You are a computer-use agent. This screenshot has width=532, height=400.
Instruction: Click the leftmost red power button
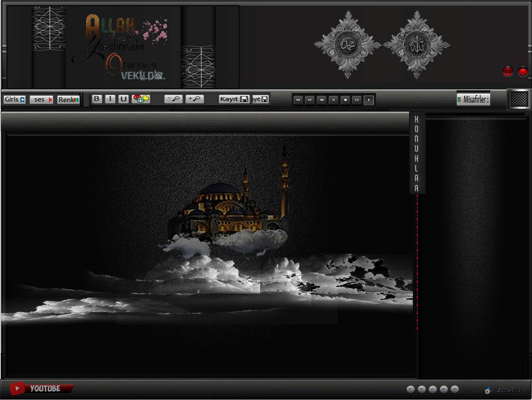tap(508, 72)
